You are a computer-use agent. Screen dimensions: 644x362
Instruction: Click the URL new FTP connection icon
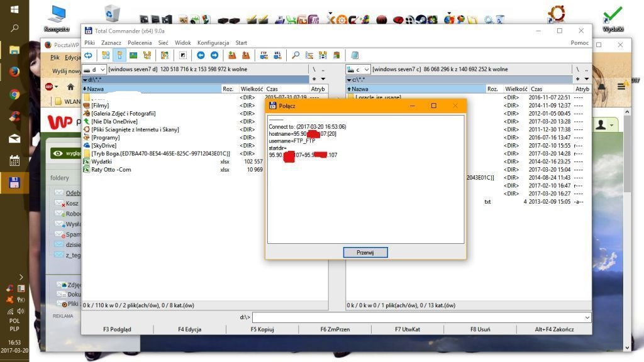(x=277, y=55)
